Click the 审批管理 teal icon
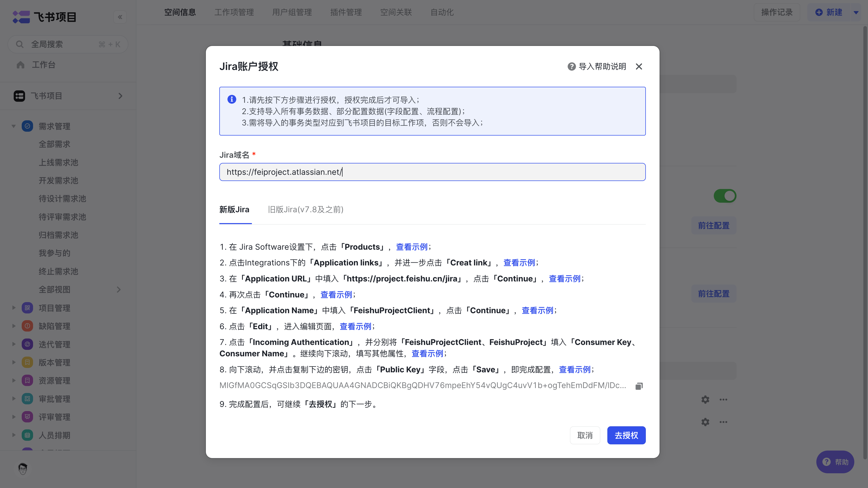 point(27,399)
